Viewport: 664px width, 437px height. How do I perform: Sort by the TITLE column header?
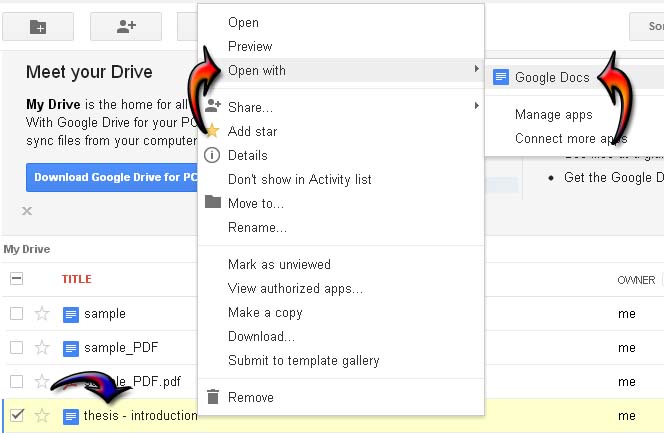point(77,279)
